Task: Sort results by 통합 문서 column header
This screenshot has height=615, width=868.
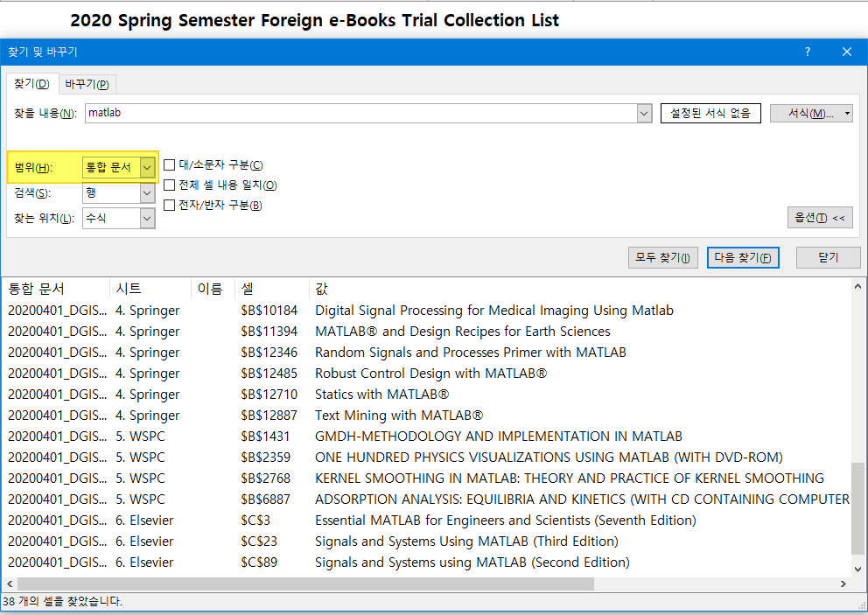Action: tap(55, 289)
